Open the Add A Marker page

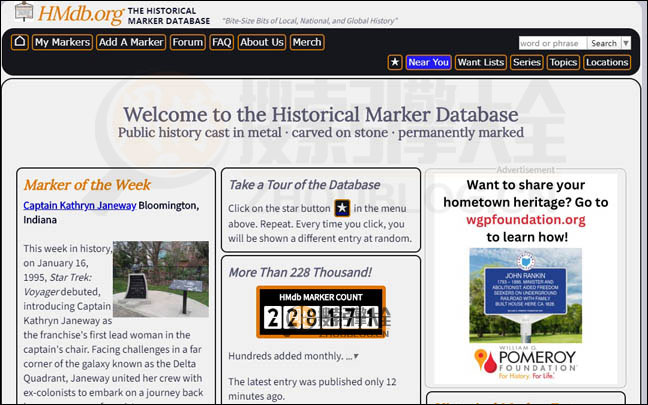click(131, 42)
